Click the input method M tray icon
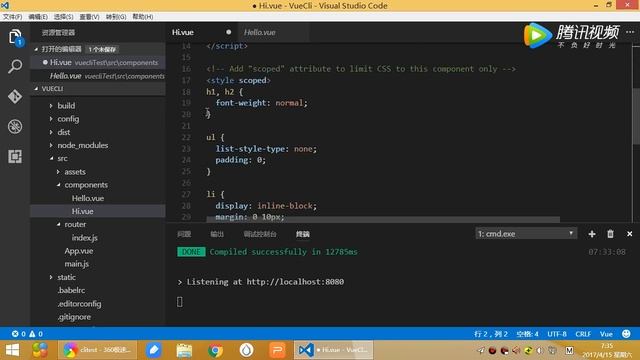Viewport: 640px width, 360px height. tap(569, 351)
